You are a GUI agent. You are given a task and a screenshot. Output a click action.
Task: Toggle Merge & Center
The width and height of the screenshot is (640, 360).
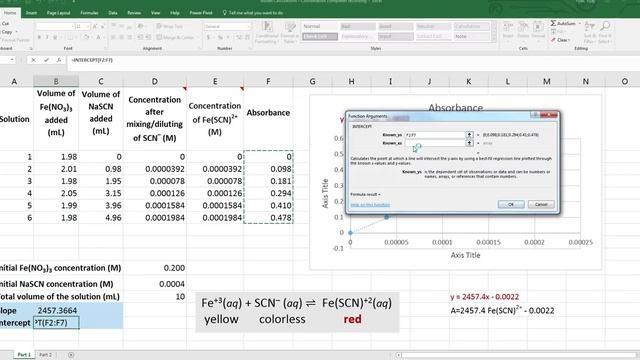click(x=175, y=37)
